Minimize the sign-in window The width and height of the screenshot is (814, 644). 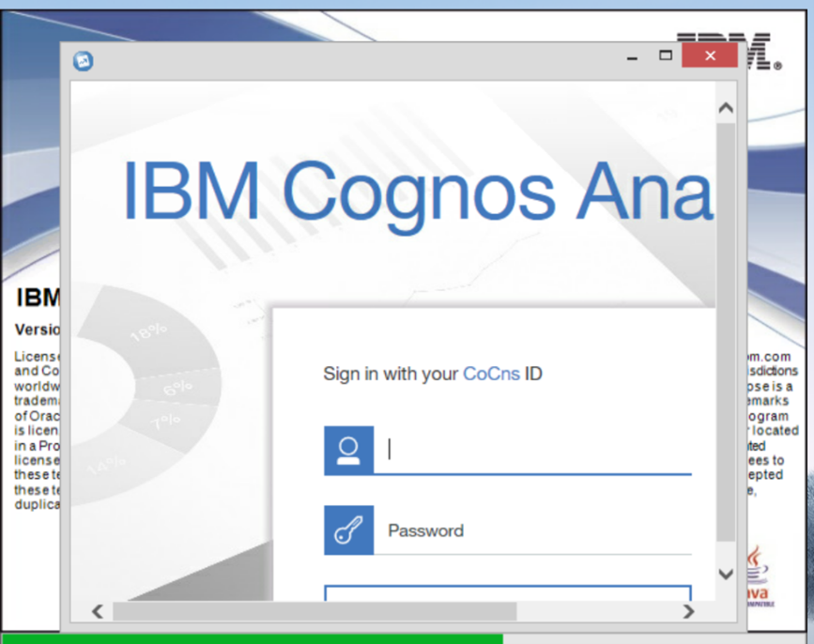(x=632, y=57)
